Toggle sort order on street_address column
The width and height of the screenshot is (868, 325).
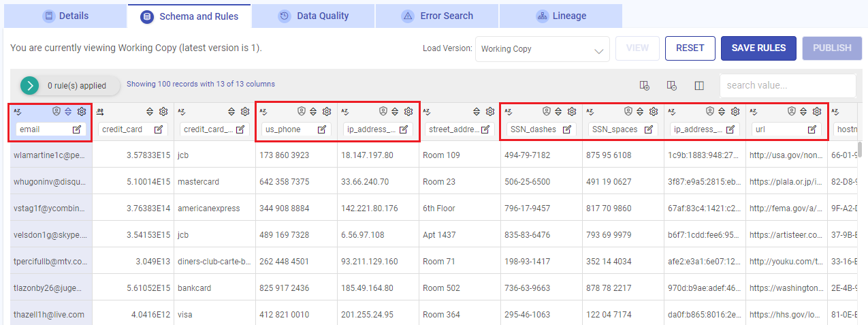coord(477,112)
